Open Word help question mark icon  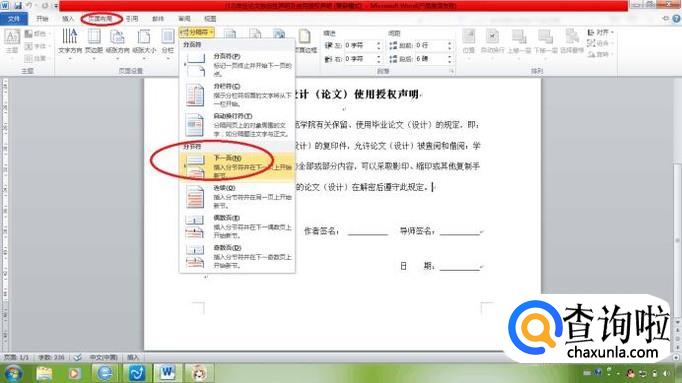click(676, 18)
